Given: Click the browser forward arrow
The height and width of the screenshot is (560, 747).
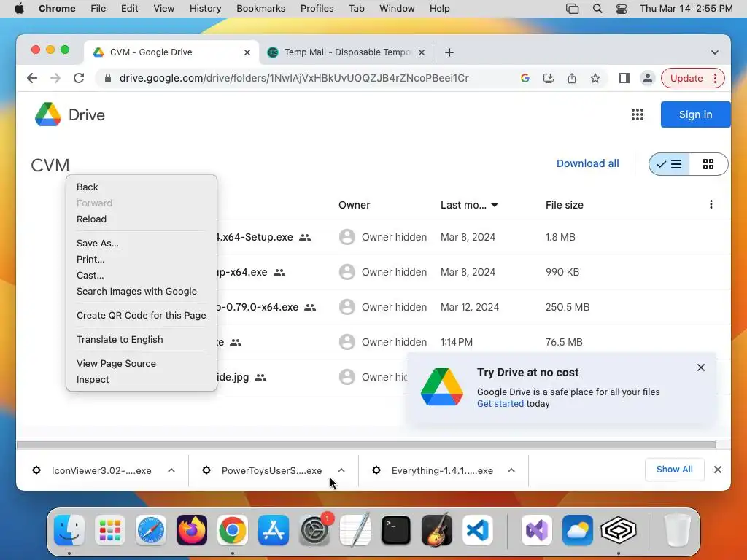Looking at the screenshot, I should (55, 78).
